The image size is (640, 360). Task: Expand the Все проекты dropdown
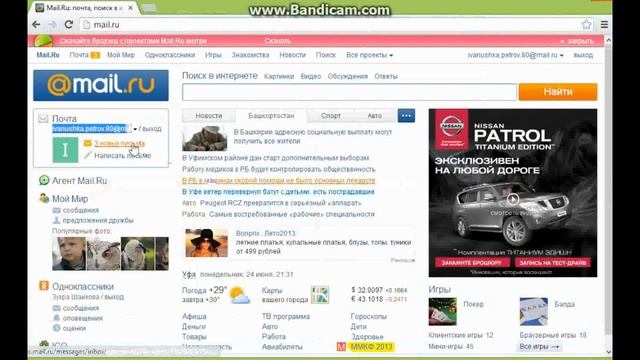(x=369, y=55)
